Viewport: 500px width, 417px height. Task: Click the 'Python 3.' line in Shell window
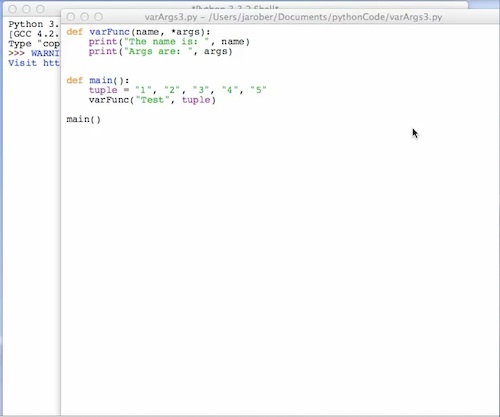pos(34,24)
